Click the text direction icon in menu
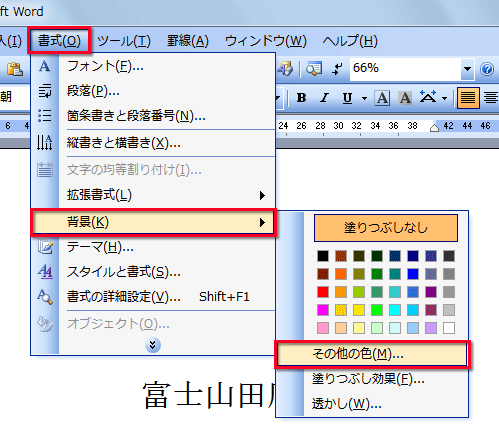Screen dimensions: 499x428 pos(45,143)
